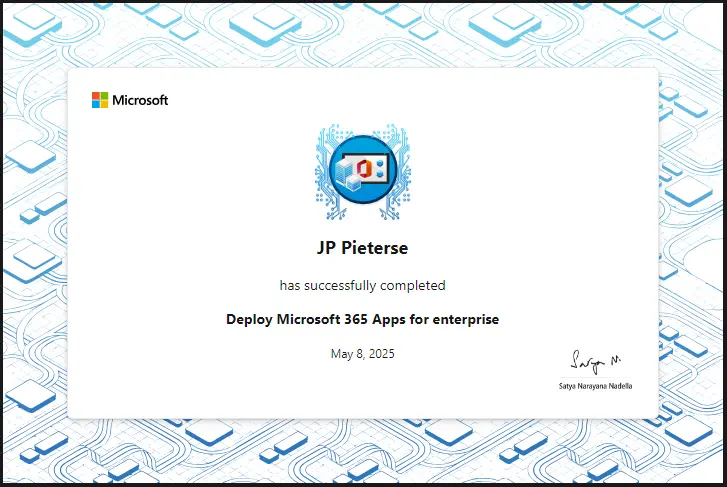The width and height of the screenshot is (727, 487).
Task: Click the handwritten signature image
Action: point(595,362)
